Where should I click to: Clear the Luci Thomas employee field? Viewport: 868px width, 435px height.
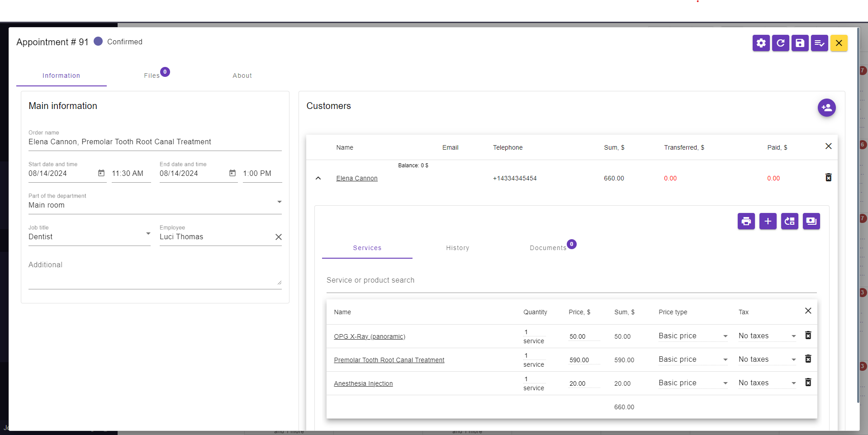click(x=278, y=237)
